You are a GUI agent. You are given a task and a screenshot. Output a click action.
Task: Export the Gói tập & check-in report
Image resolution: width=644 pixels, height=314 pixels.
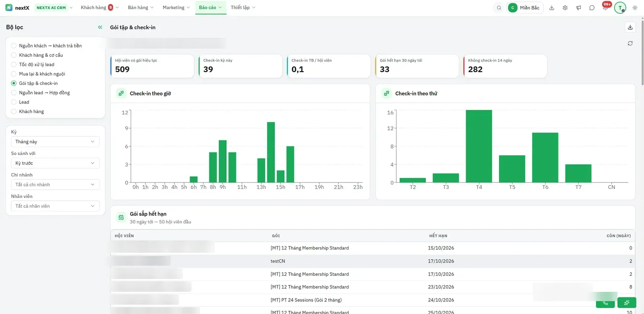[630, 27]
